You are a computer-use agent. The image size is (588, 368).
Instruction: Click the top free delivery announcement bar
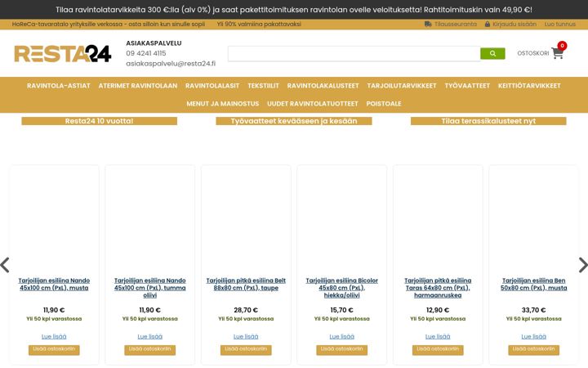pos(294,10)
